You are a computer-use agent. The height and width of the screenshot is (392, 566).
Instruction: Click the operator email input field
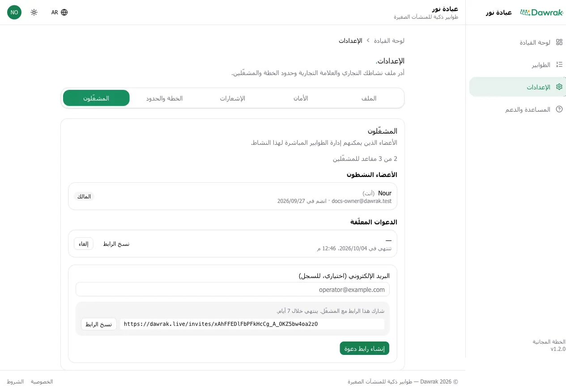click(233, 289)
